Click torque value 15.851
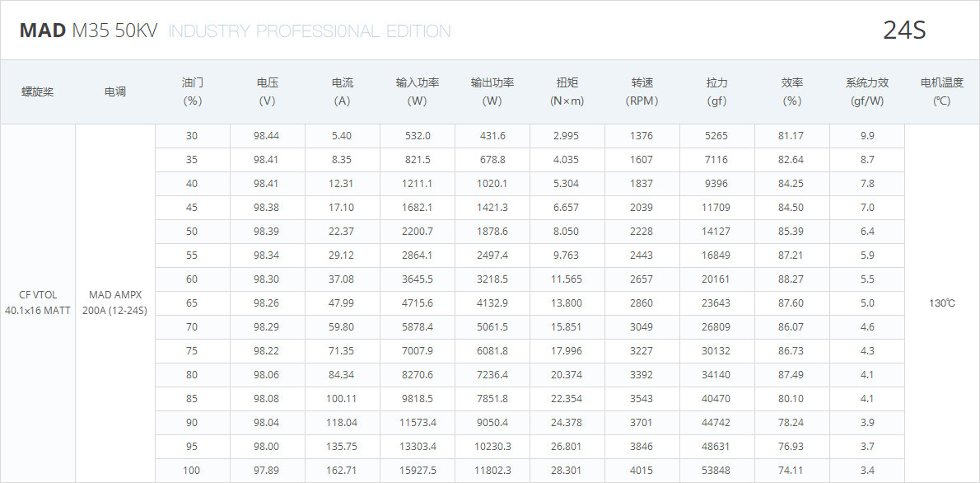This screenshot has width=980, height=483. (567, 326)
